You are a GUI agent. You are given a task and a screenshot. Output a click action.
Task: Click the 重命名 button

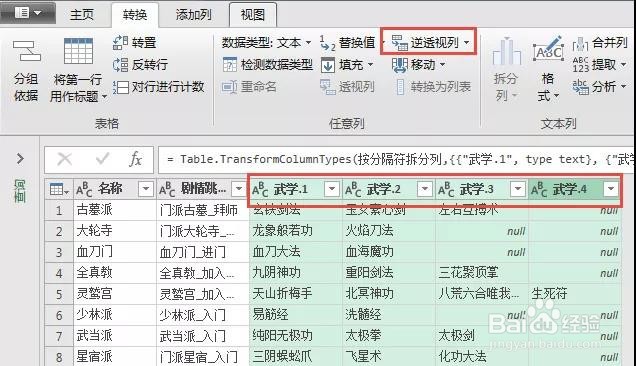249,86
